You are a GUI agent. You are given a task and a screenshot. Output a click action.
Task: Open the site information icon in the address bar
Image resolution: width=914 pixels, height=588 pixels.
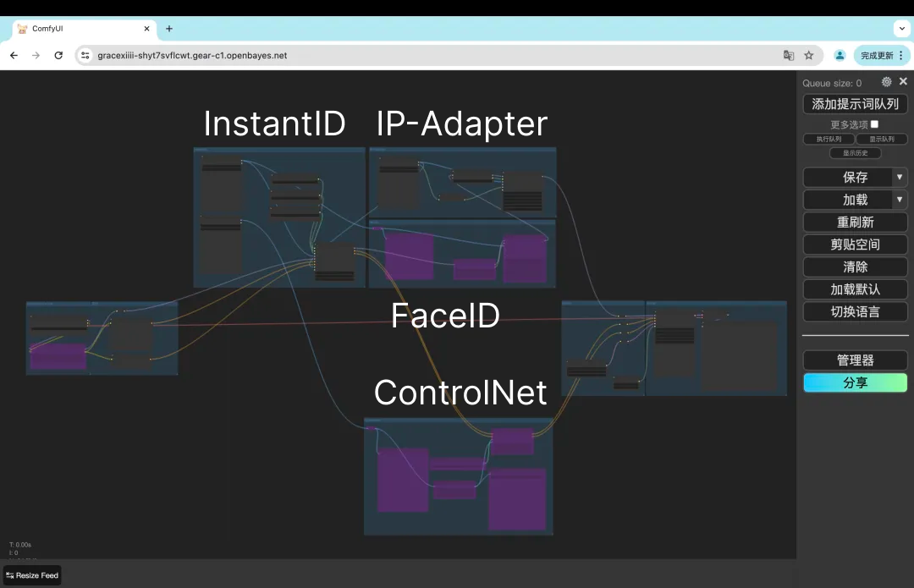(85, 55)
